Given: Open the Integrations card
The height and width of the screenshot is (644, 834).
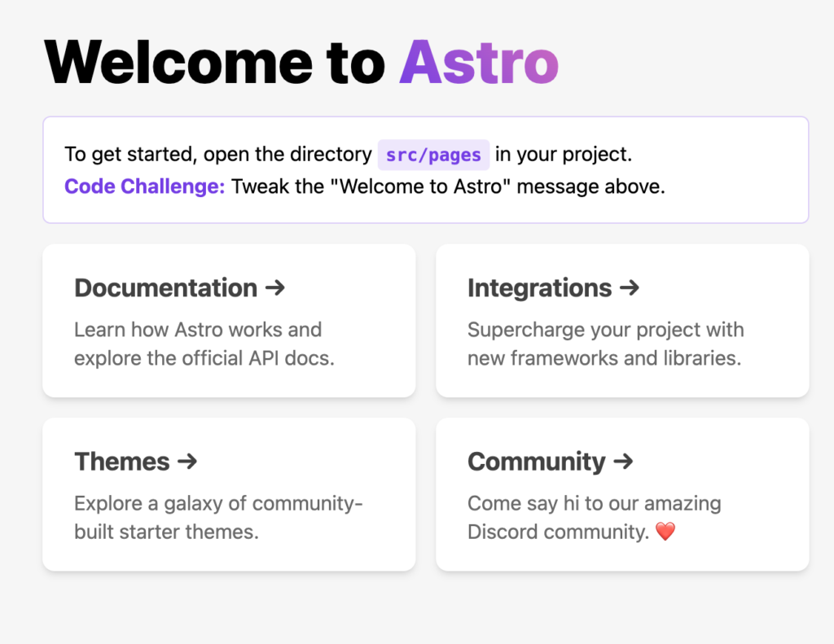Looking at the screenshot, I should pyautogui.click(x=622, y=321).
